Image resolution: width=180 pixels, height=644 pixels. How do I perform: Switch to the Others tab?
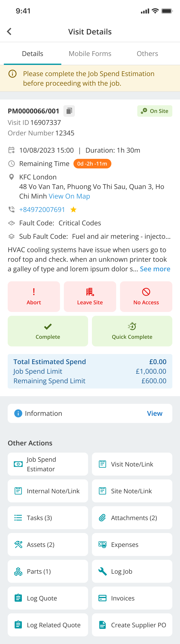click(147, 54)
